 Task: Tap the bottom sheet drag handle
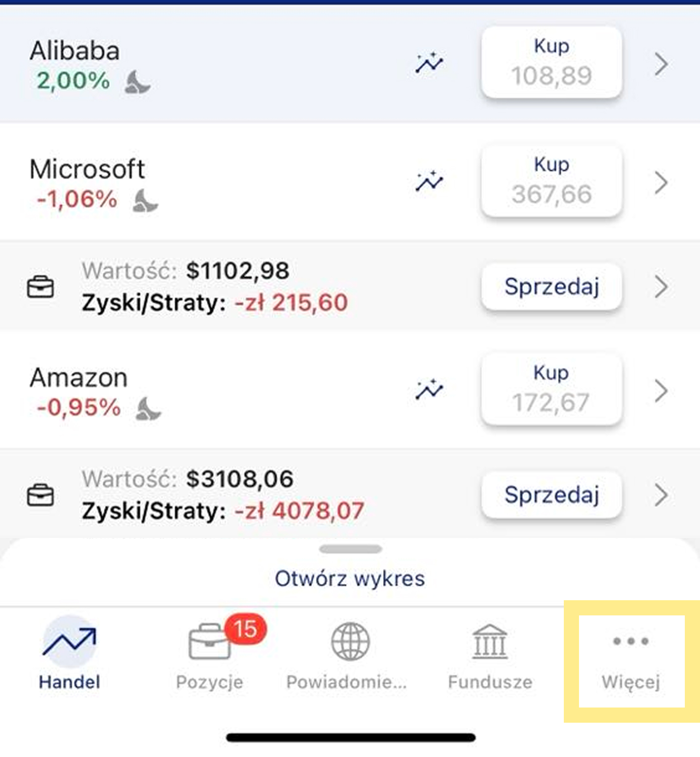pos(350,549)
